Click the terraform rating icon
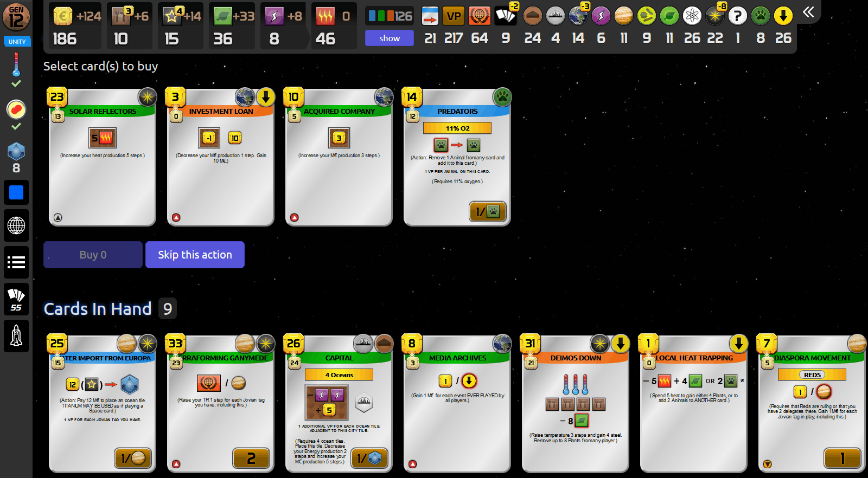This screenshot has height=478, width=868. 480,16
